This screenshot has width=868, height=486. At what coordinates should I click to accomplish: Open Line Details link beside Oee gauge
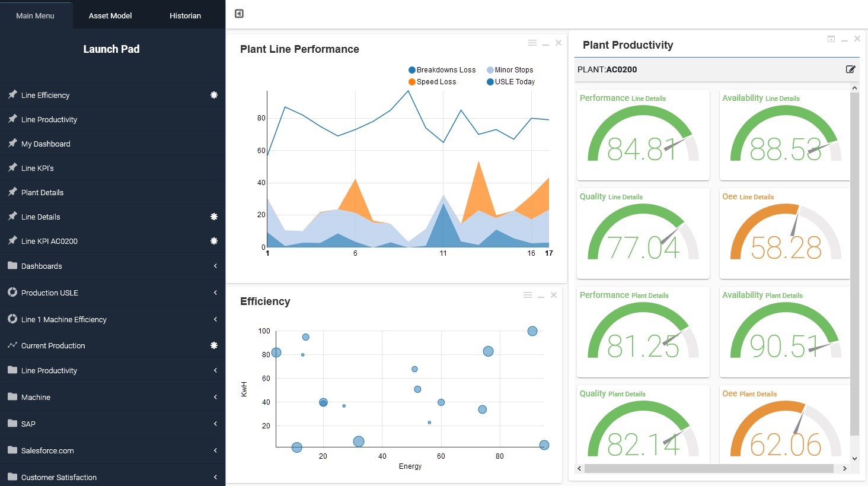[757, 197]
